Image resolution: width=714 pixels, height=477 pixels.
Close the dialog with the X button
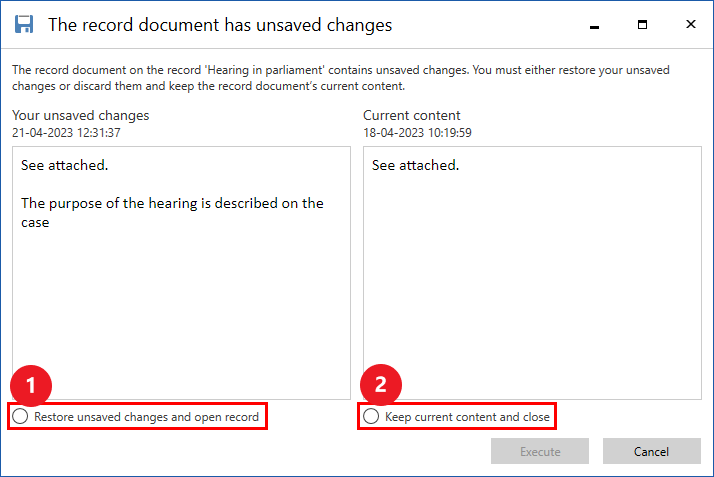pyautogui.click(x=690, y=23)
